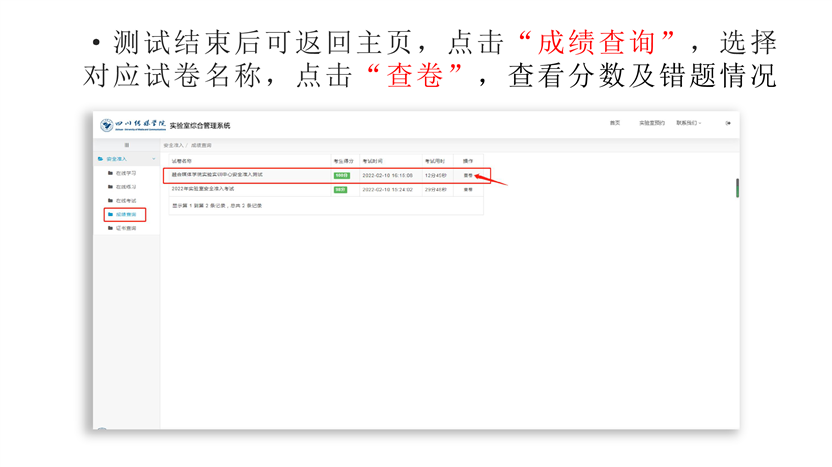Click 查卷 for 2022年实验室安全准入考试
This screenshot has width=832, height=467.
click(x=467, y=189)
